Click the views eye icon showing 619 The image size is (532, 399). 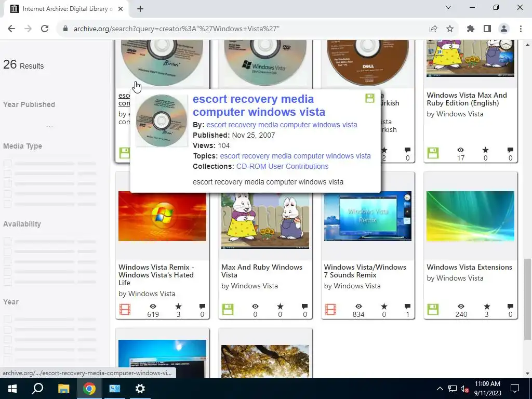pyautogui.click(x=153, y=307)
